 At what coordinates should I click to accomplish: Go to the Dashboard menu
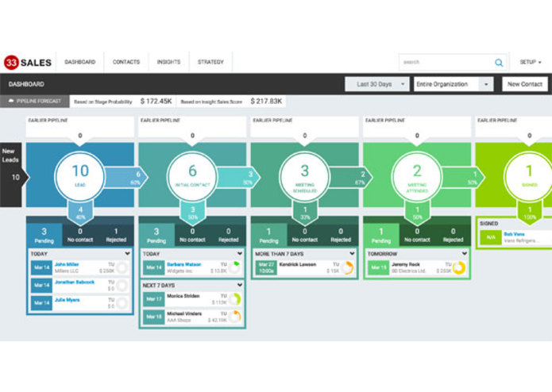(80, 62)
